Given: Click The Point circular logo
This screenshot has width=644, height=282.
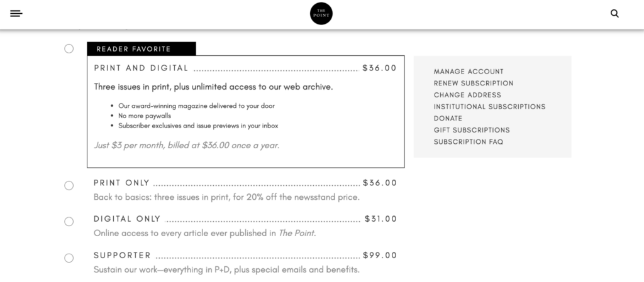Looking at the screenshot, I should click(x=321, y=14).
